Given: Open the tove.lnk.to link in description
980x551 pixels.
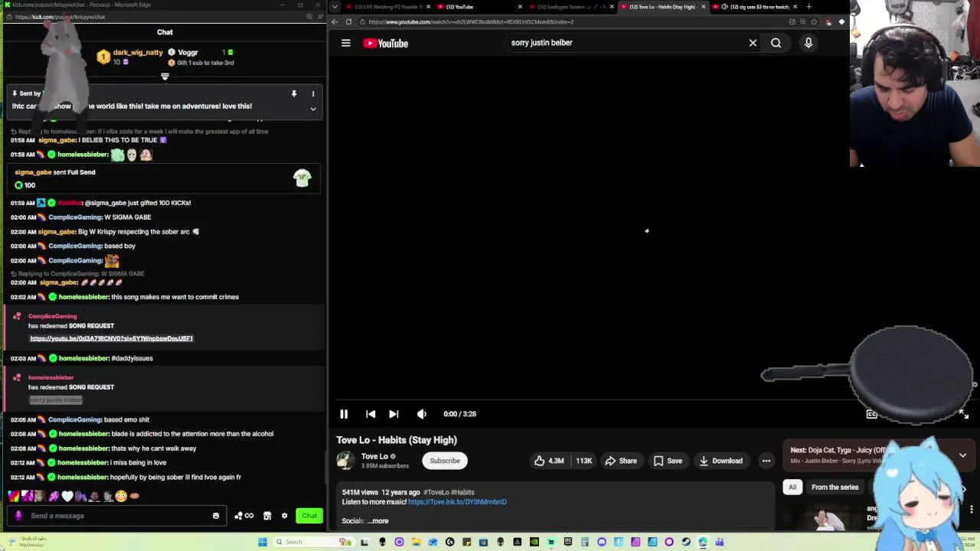Looking at the screenshot, I should [x=457, y=502].
